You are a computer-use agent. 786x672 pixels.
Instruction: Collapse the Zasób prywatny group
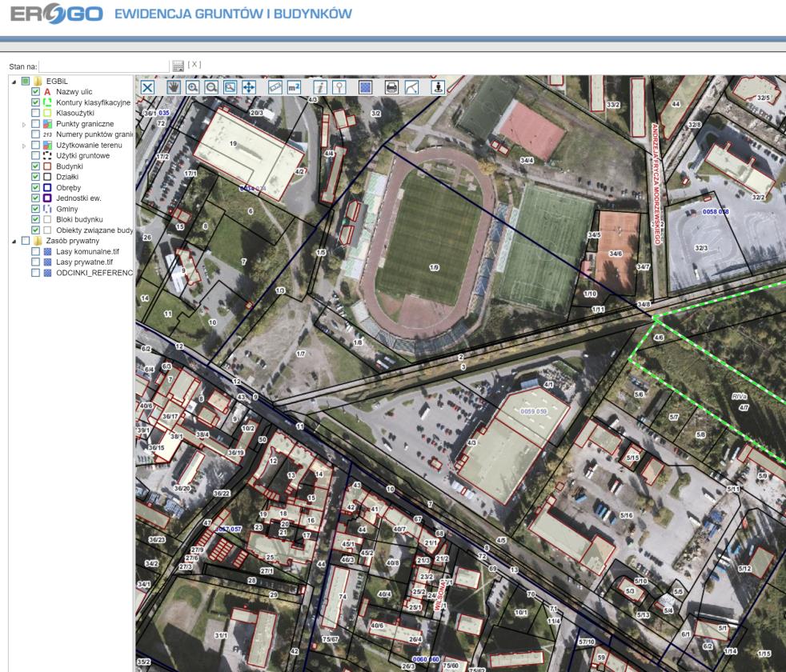point(14,242)
